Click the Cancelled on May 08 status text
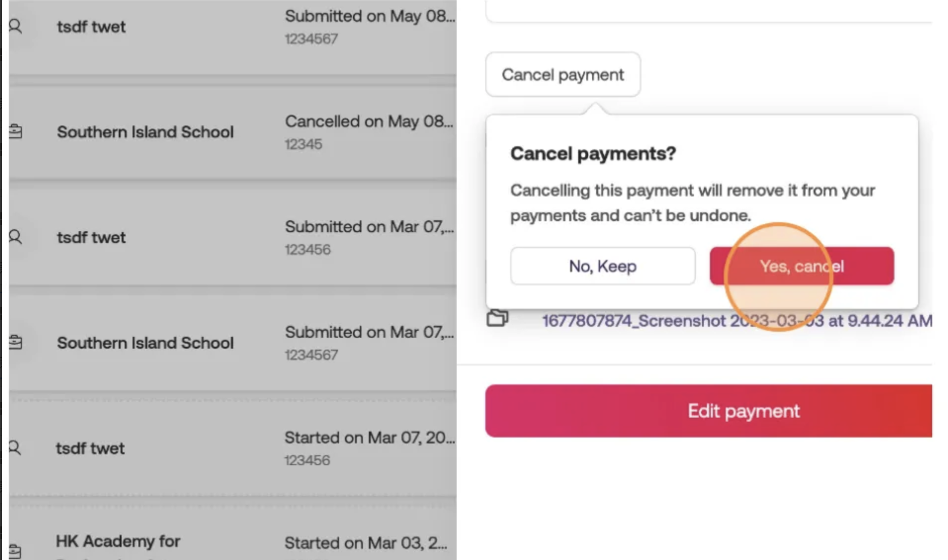Viewport: 948px width, 560px height. [x=369, y=121]
